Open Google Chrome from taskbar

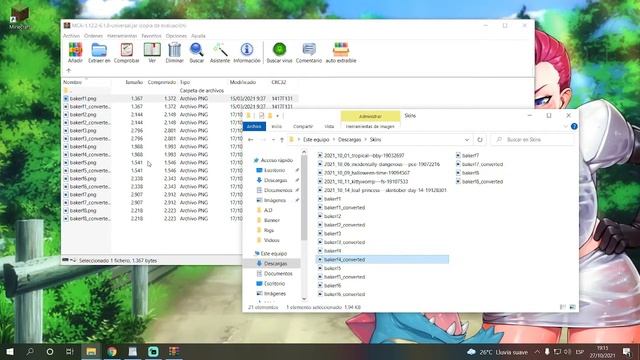pos(112,351)
